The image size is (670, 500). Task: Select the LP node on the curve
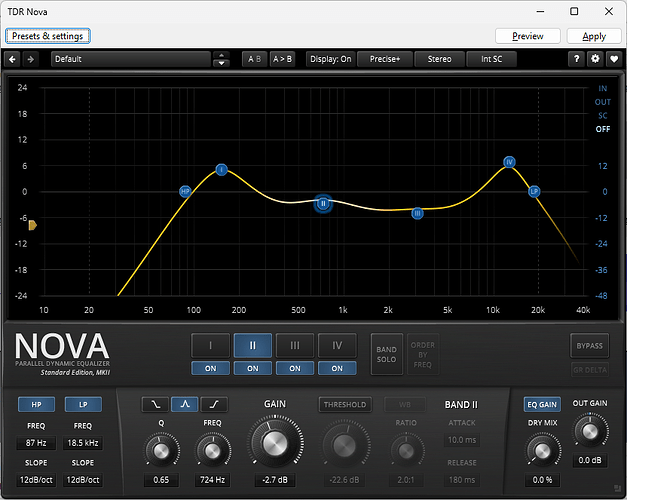click(x=534, y=191)
